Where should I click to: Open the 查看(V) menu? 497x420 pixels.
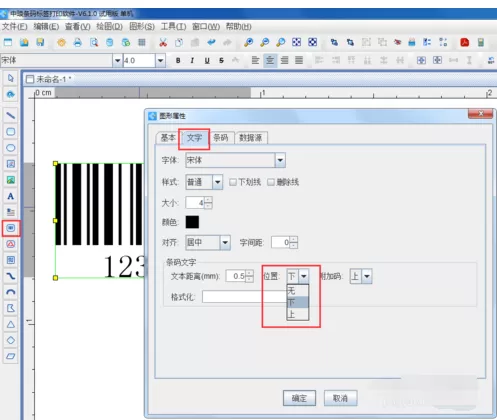click(x=77, y=26)
